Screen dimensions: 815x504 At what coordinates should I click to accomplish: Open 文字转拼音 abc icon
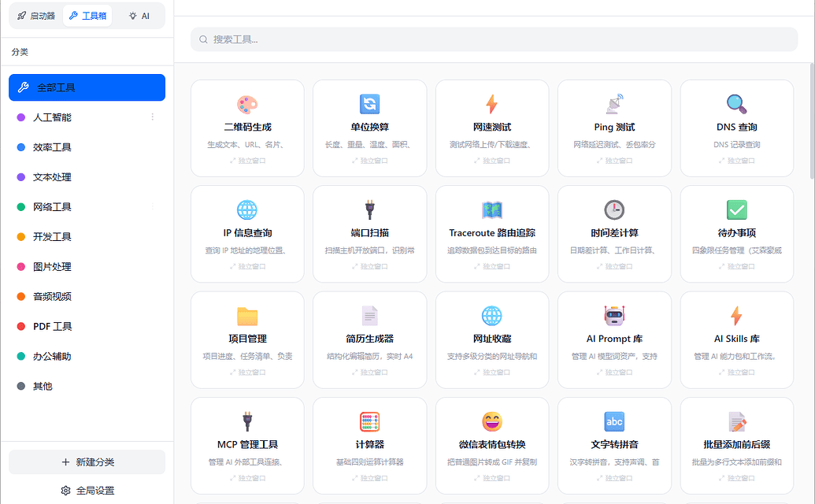point(614,422)
